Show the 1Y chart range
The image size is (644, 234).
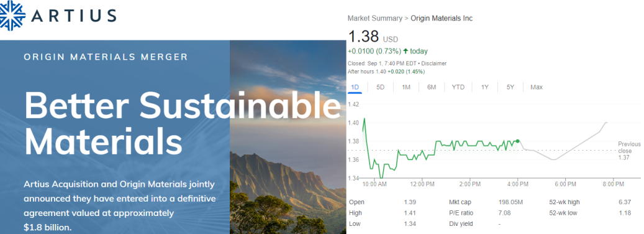pyautogui.click(x=484, y=87)
